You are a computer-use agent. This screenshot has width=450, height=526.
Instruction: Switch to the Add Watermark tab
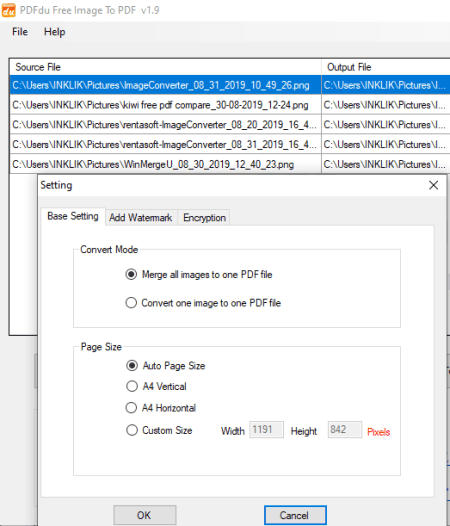point(141,217)
